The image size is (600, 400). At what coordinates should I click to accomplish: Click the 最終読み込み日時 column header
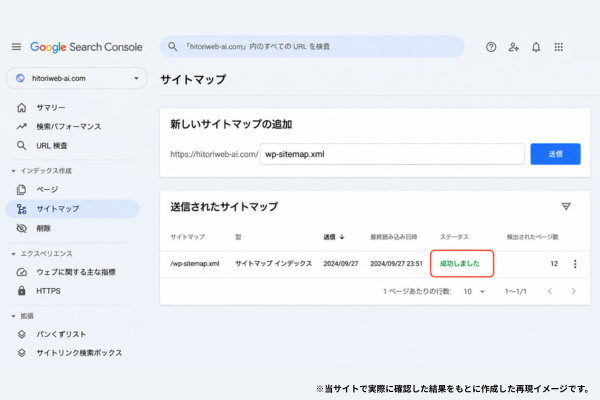point(394,237)
